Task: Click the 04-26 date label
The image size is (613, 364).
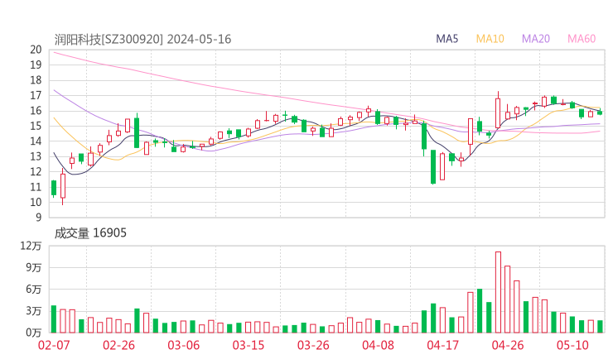Action: click(508, 345)
